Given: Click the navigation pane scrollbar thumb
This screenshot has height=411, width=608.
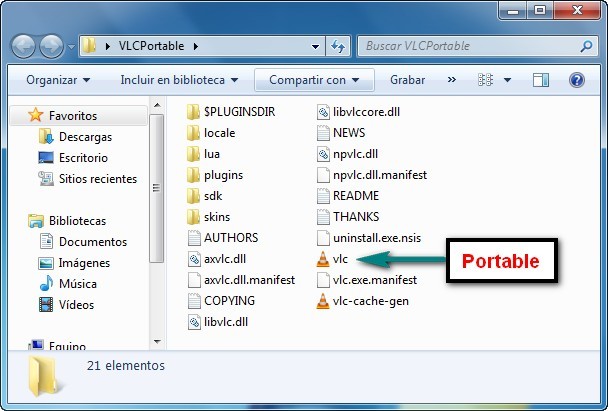Looking at the screenshot, I should 157,188.
